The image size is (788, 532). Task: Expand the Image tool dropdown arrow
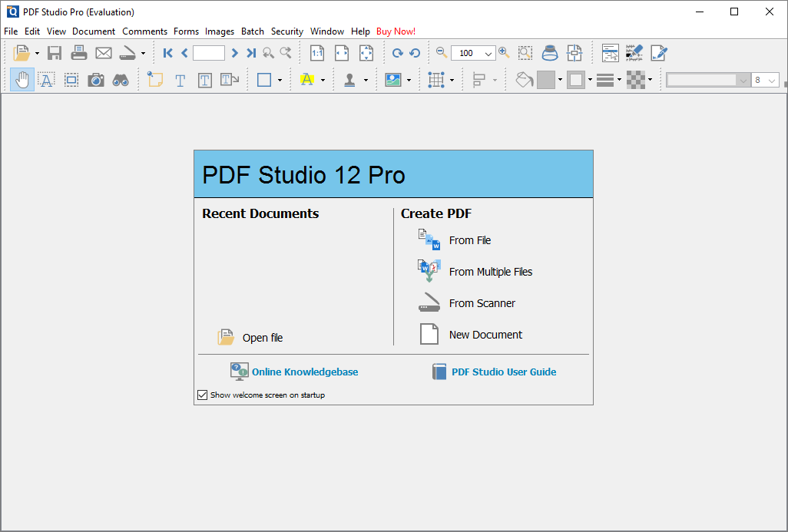(x=409, y=81)
